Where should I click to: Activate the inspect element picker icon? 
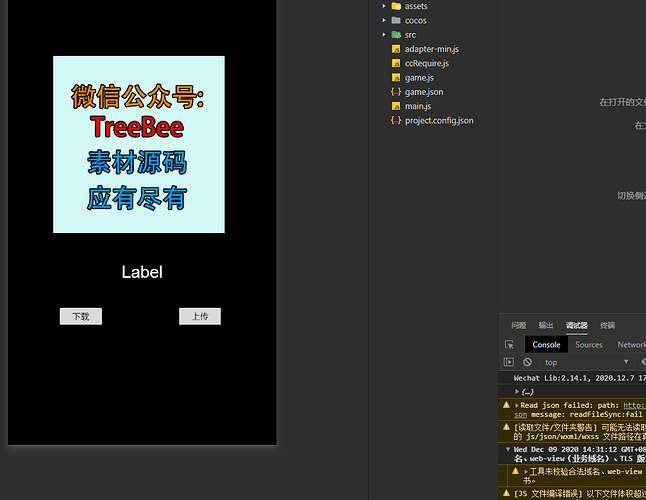point(509,344)
